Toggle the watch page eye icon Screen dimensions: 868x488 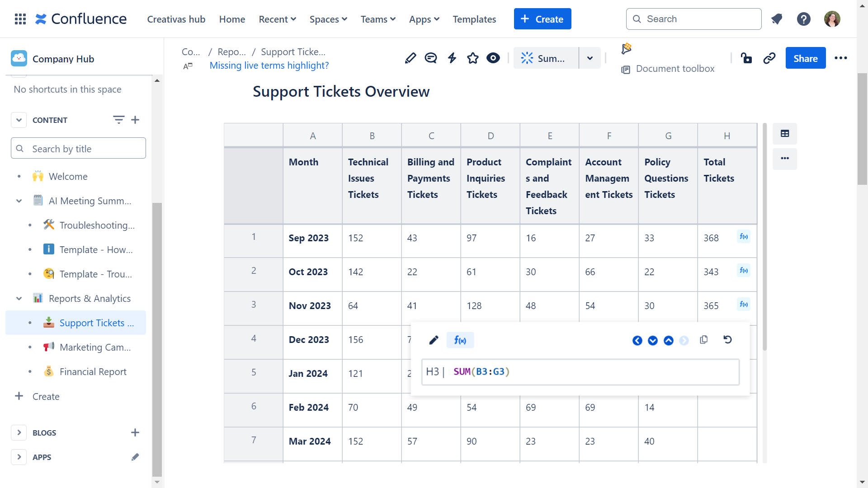point(493,58)
